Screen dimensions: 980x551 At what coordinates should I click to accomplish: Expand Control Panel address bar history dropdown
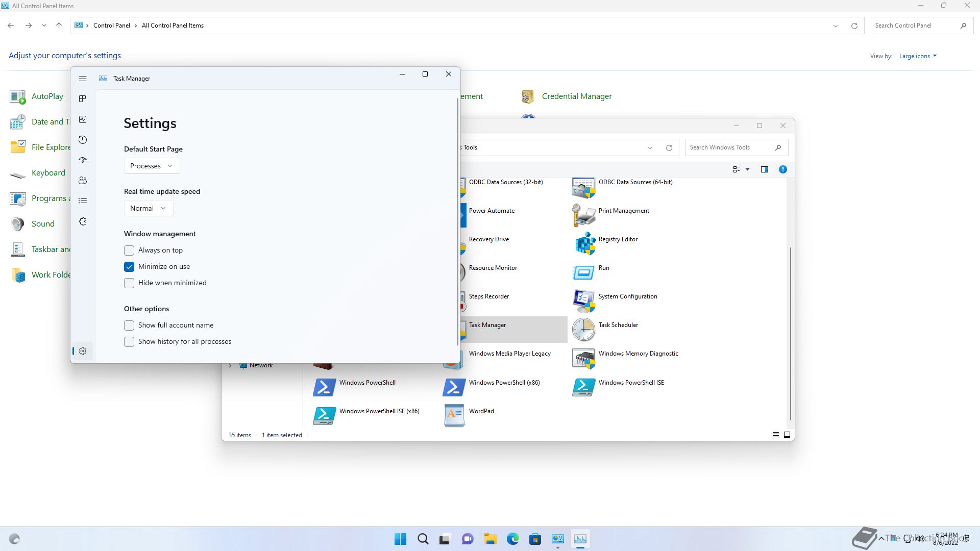836,26
